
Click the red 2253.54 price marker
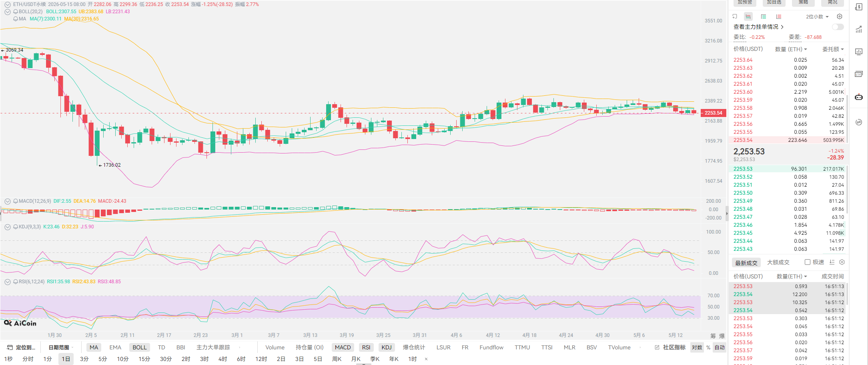(714, 113)
